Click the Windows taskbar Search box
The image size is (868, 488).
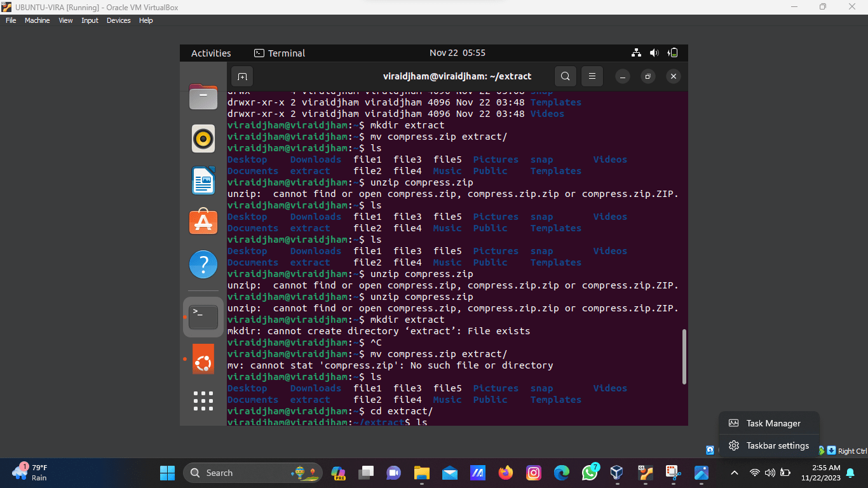[x=253, y=473]
